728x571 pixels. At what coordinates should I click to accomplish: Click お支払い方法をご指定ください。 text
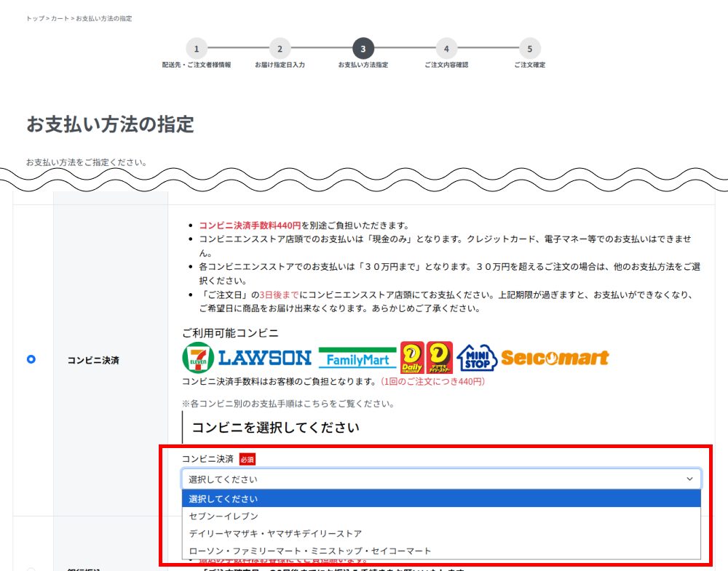(x=87, y=162)
